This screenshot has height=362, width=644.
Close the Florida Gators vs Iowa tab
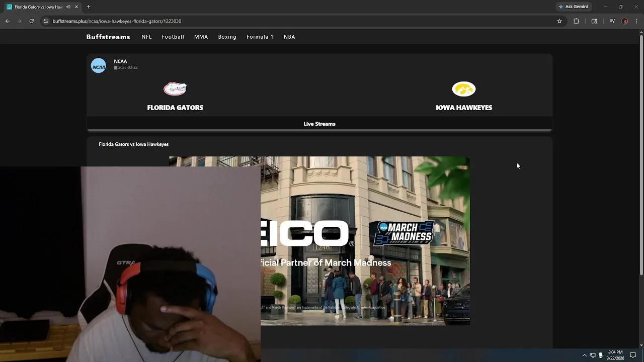[x=76, y=7]
